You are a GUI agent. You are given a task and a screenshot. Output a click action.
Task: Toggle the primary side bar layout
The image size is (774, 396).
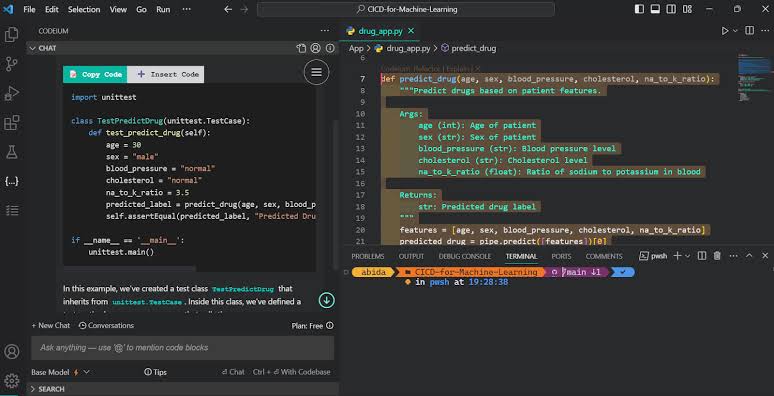(639, 9)
